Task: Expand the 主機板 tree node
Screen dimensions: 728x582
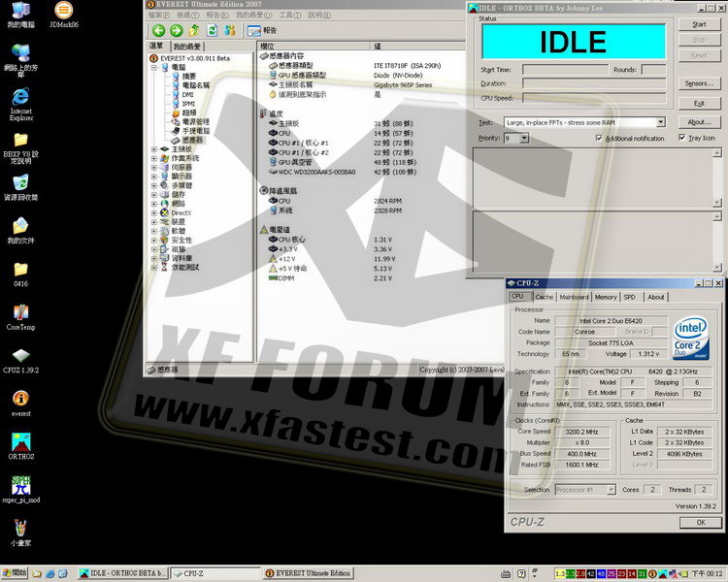Action: (154, 149)
